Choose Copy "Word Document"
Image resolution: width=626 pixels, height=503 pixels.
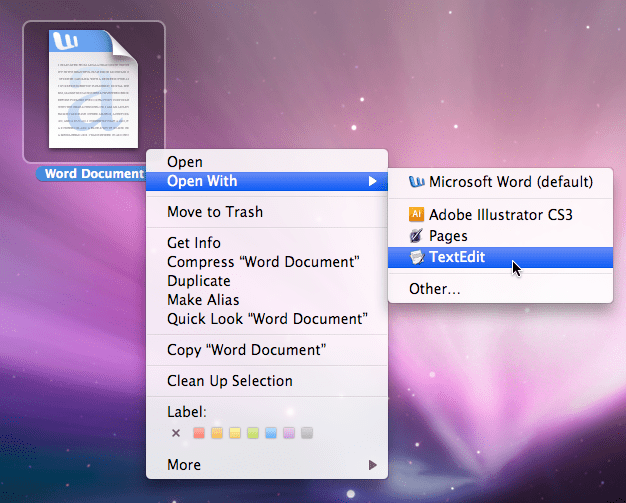(x=267, y=350)
